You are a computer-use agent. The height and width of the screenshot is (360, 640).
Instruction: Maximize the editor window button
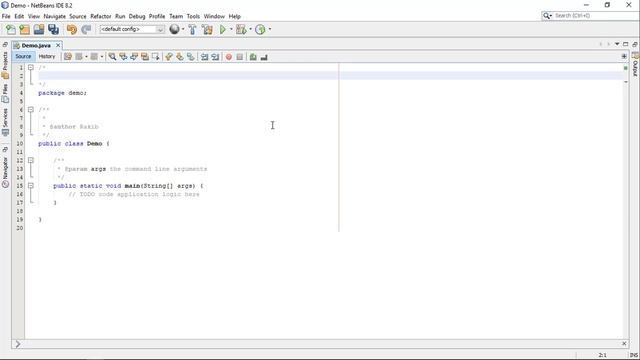[625, 44]
